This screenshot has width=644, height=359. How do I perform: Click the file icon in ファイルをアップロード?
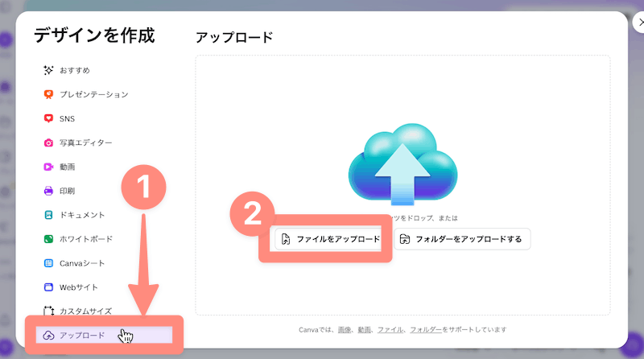coord(286,239)
